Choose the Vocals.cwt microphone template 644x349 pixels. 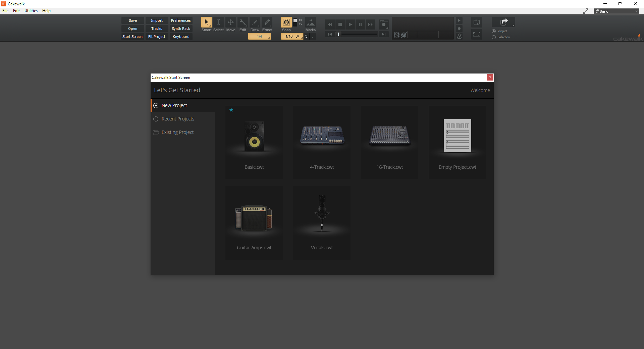322,223
